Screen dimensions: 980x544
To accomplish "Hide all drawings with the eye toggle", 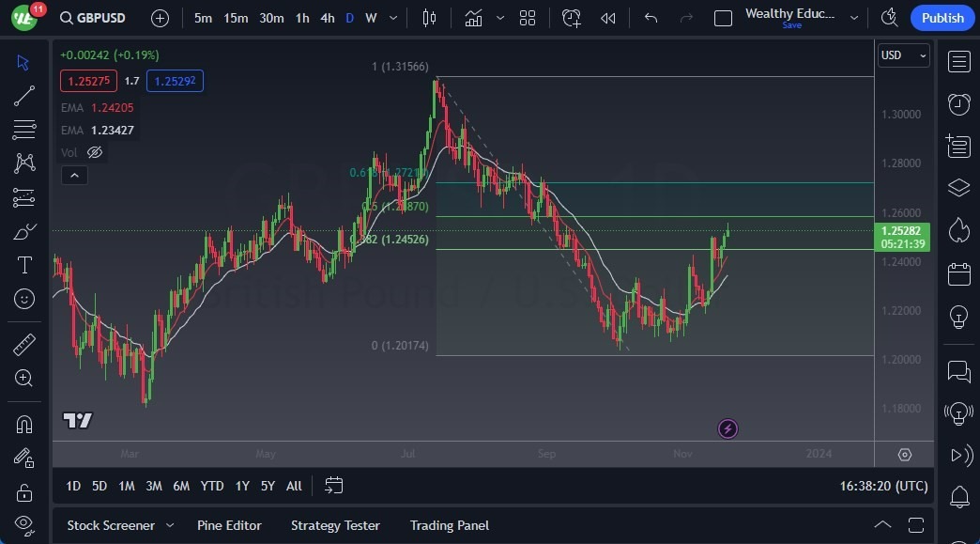I will (24, 523).
